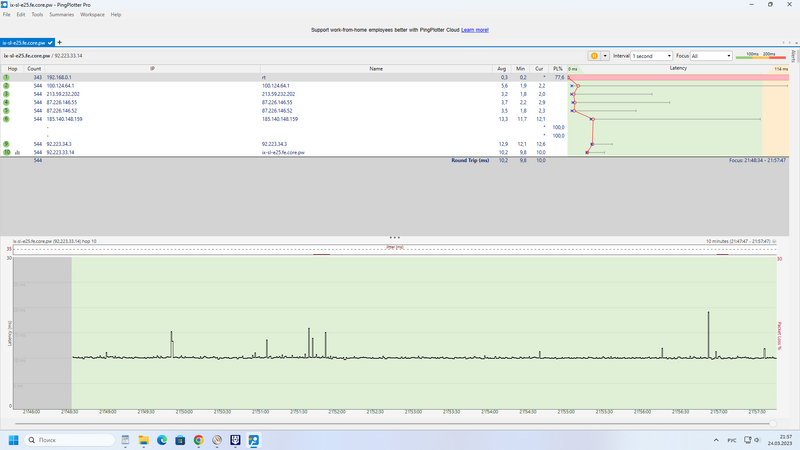
Task: Sort by the IP column header
Action: coord(152,68)
